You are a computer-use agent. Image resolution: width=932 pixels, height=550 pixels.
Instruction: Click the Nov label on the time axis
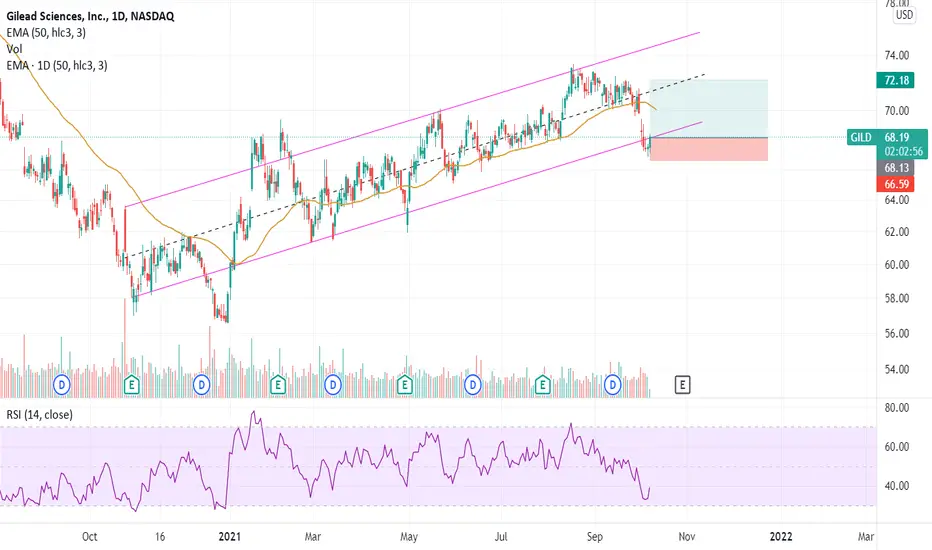point(687,537)
